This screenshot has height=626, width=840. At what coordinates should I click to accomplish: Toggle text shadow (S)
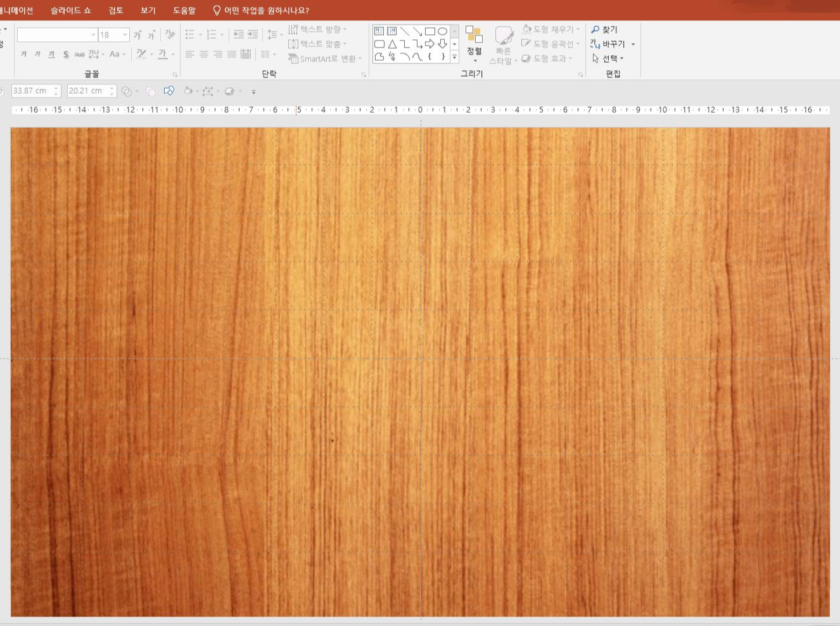coord(65,54)
